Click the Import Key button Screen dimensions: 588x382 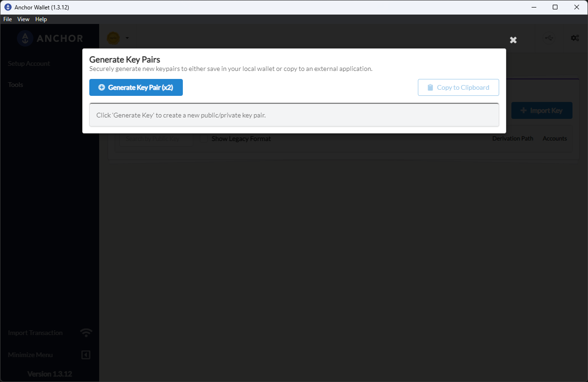[x=541, y=110]
